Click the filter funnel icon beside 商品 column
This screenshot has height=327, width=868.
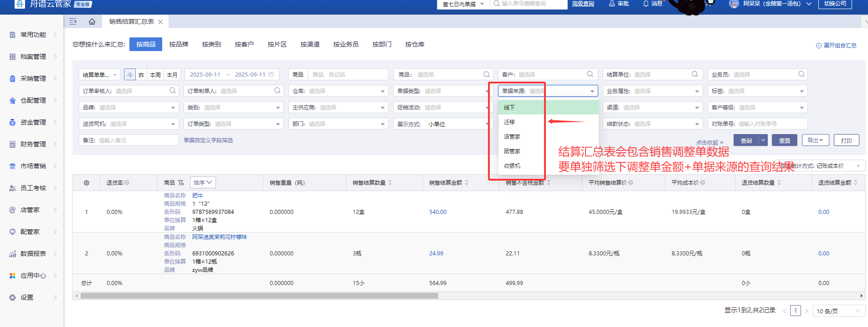(181, 183)
